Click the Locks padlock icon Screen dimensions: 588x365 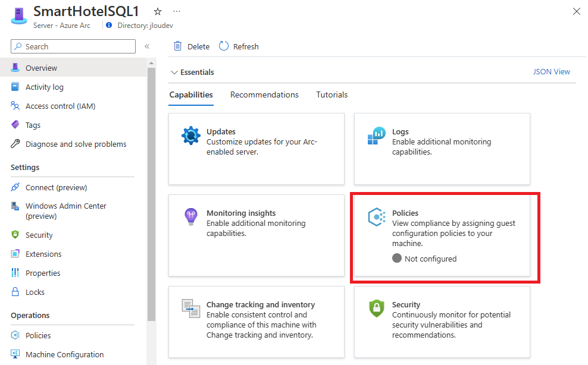coord(15,291)
